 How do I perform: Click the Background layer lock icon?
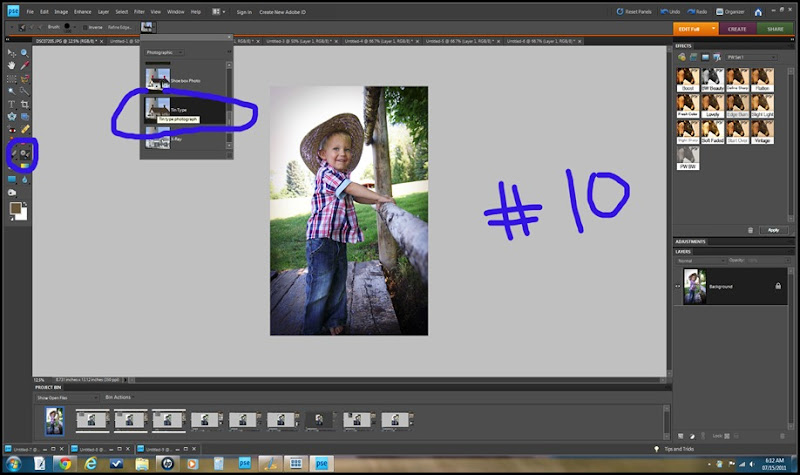point(779,286)
